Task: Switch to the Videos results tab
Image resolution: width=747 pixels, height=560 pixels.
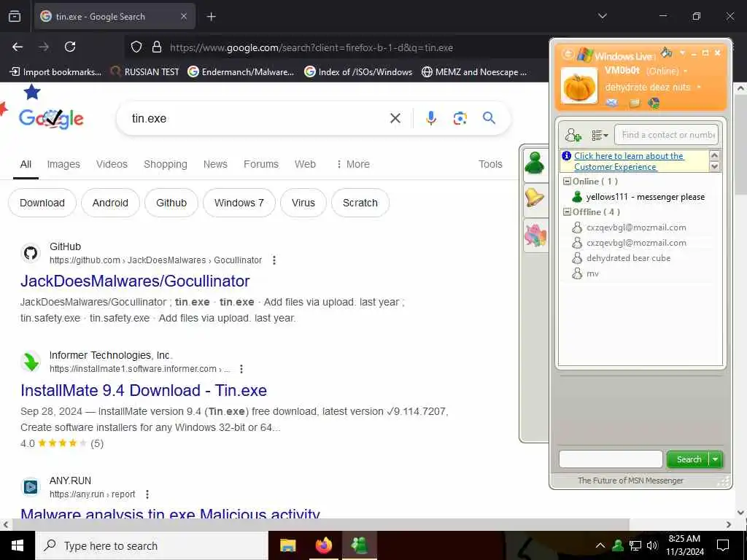Action: [112, 164]
